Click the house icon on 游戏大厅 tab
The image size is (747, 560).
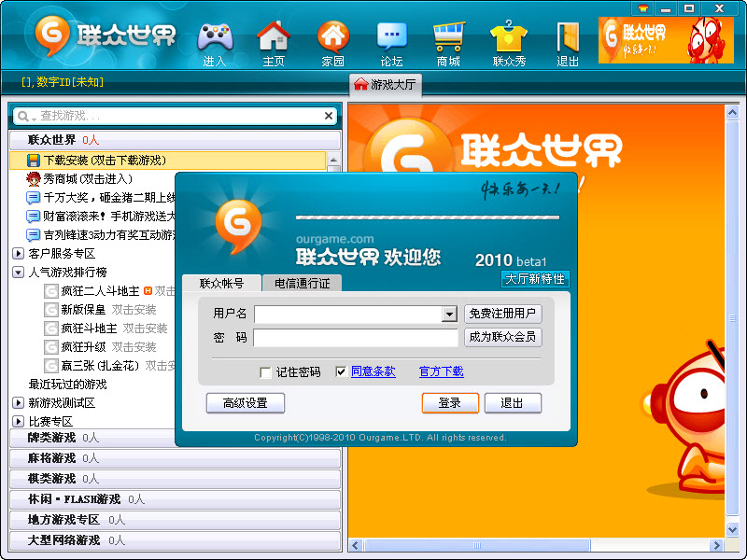pos(360,84)
